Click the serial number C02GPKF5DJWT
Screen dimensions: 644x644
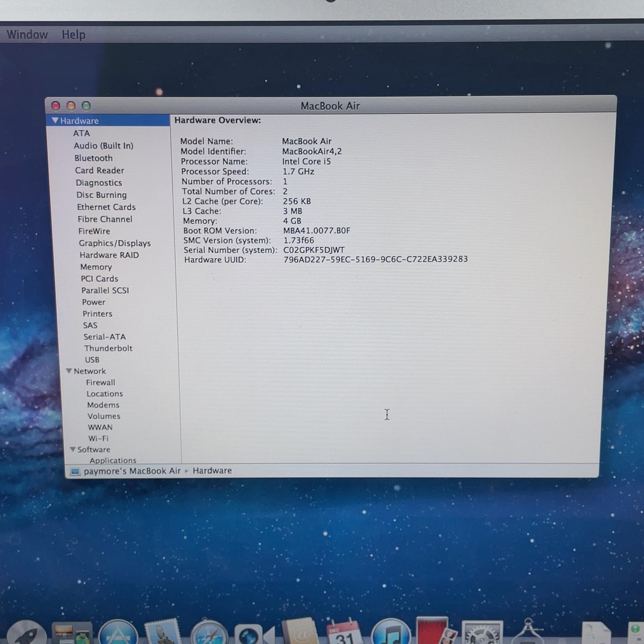314,250
